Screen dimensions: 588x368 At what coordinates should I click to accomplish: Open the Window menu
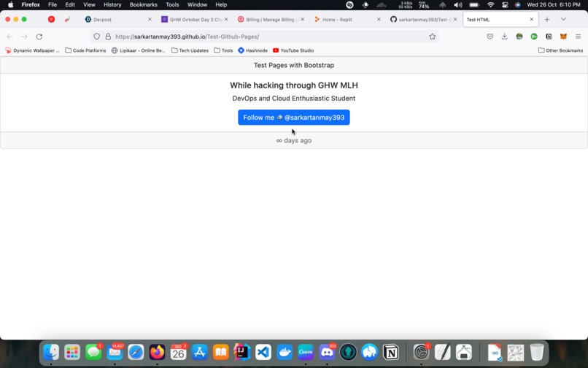197,5
